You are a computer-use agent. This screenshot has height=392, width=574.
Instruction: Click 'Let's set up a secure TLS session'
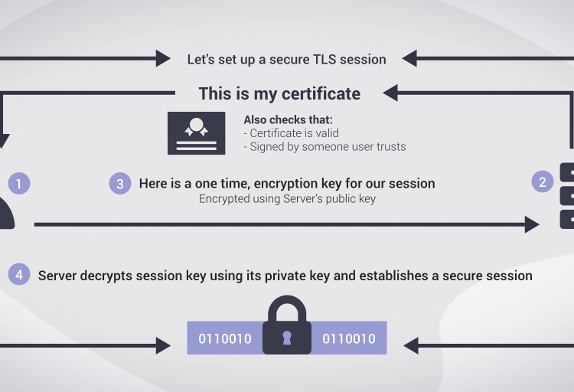point(286,59)
